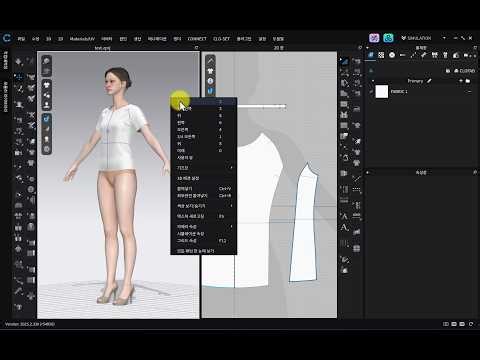This screenshot has height=360, width=480.
Task: Open the Library vertical side tab
Action: pyautogui.click(x=6, y=61)
